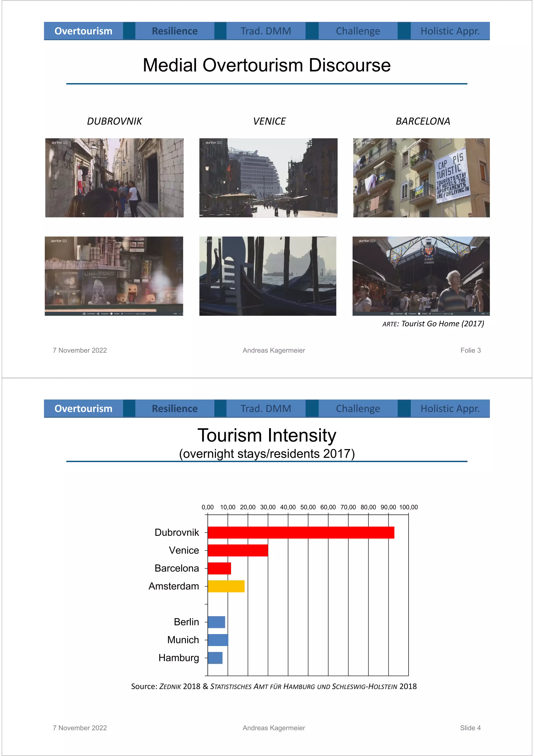Click arte HD logo on Dubrovnik street image

click(59, 142)
